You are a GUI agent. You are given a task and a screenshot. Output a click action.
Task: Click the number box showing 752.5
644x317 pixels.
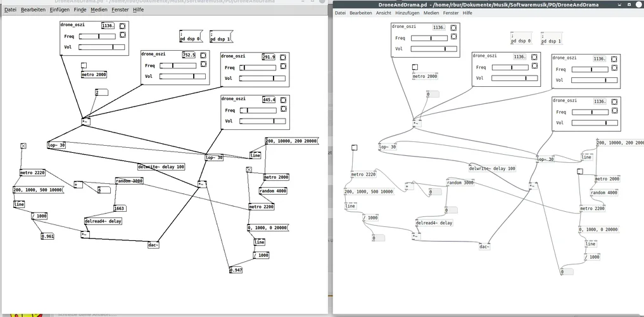[x=189, y=55]
